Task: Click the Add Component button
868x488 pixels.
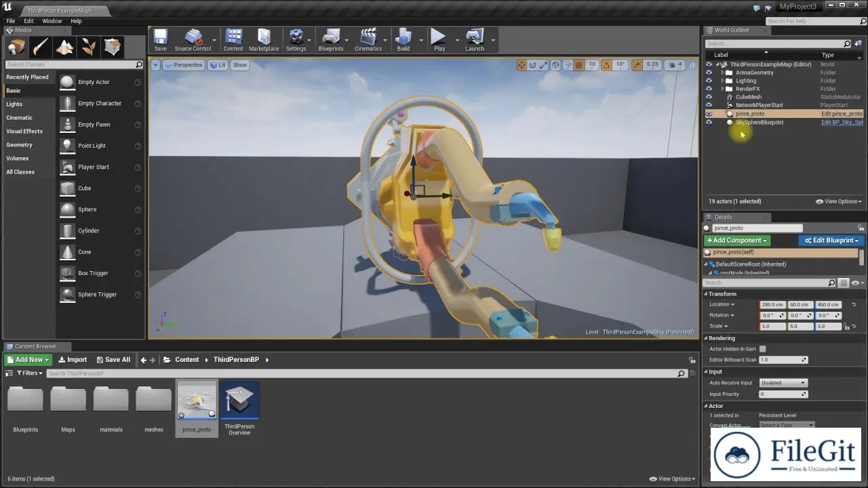Action: coord(737,241)
